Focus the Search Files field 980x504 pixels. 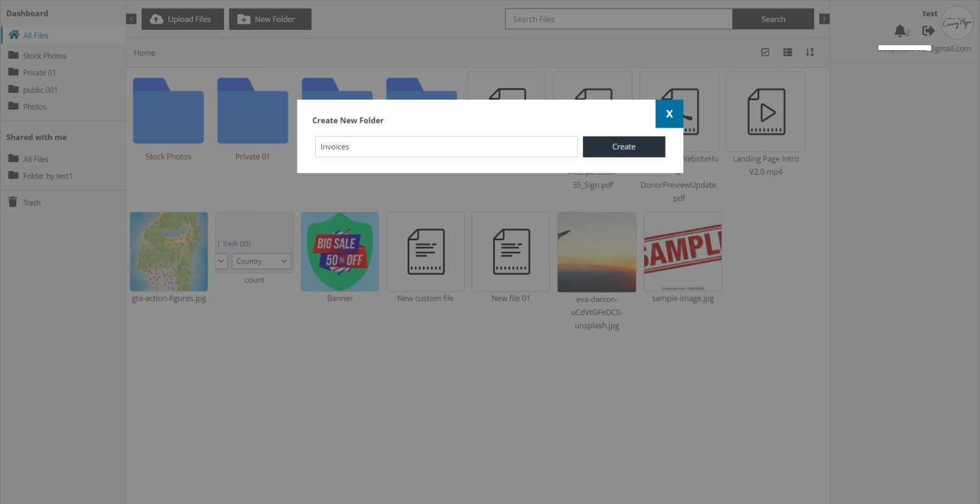point(619,19)
